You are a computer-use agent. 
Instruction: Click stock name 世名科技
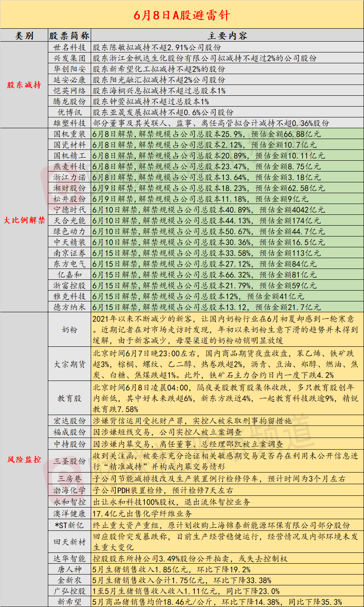69,47
